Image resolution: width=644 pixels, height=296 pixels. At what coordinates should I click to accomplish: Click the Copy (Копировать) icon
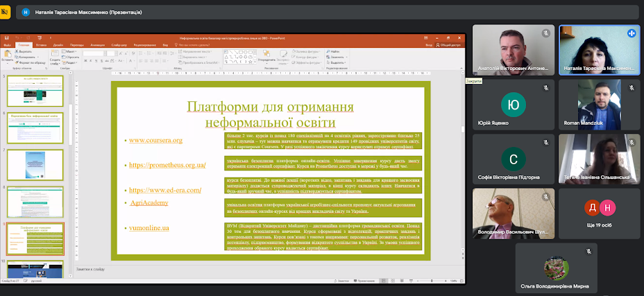17,57
